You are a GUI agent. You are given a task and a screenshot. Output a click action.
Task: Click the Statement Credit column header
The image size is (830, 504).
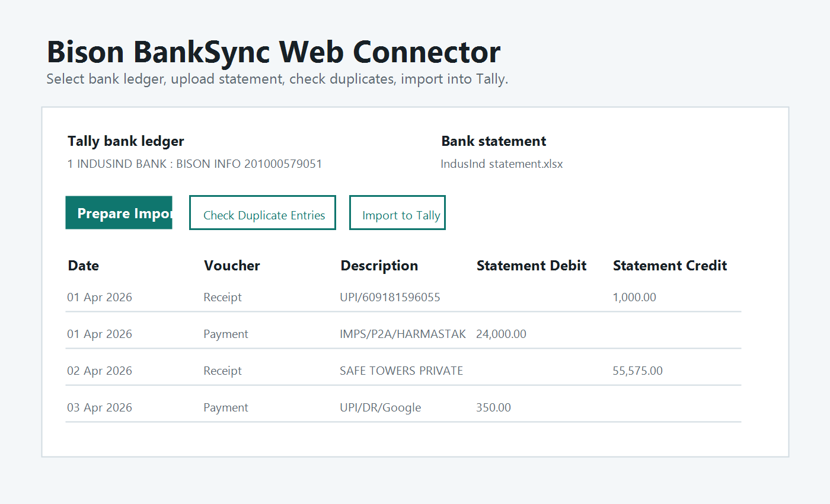[x=670, y=266]
